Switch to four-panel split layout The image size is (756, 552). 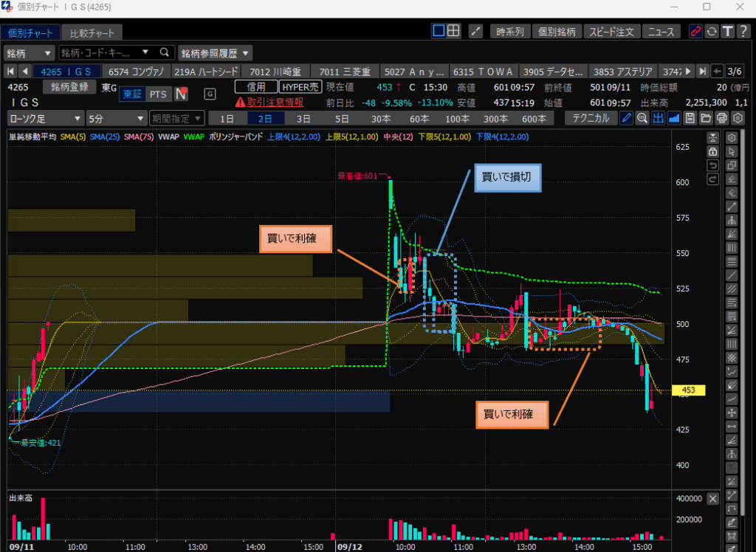click(454, 31)
